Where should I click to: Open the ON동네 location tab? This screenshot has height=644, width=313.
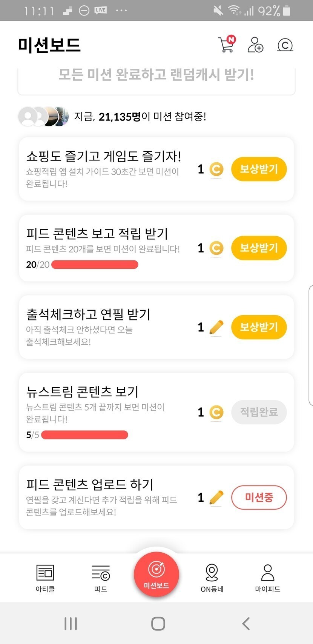[212, 578]
